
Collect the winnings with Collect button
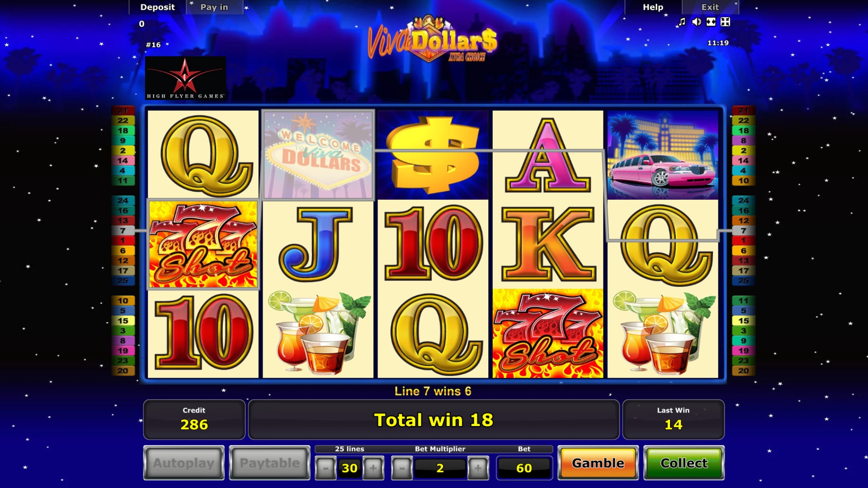pyautogui.click(x=684, y=463)
